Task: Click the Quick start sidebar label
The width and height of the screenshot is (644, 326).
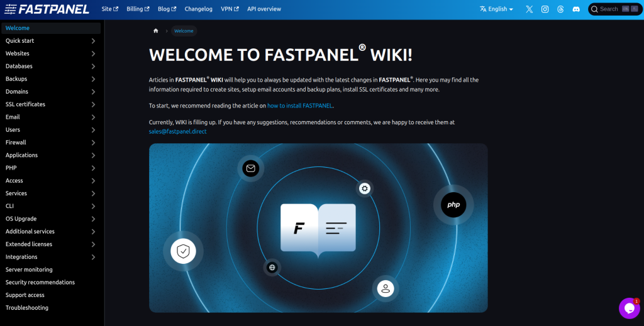Action: point(19,41)
